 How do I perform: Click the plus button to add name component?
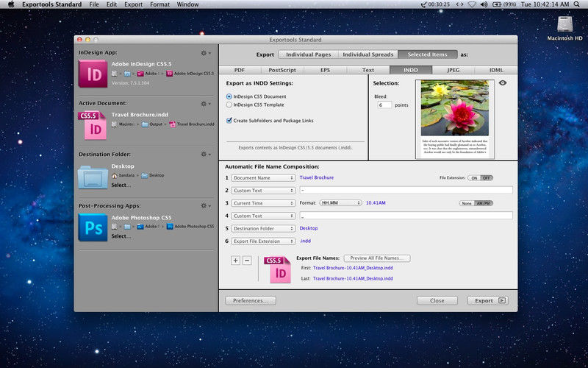235,261
